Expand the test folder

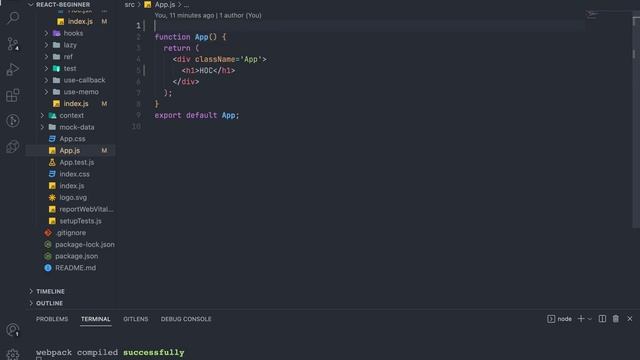(70, 69)
